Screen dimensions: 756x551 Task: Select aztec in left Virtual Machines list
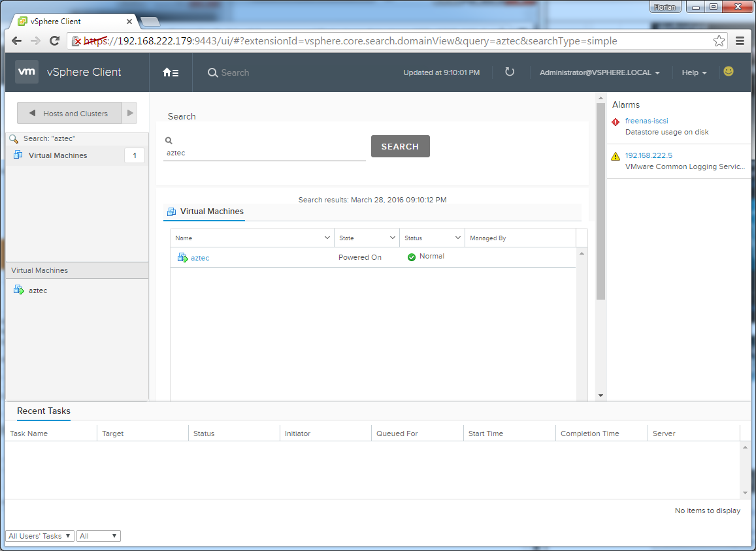[38, 291]
